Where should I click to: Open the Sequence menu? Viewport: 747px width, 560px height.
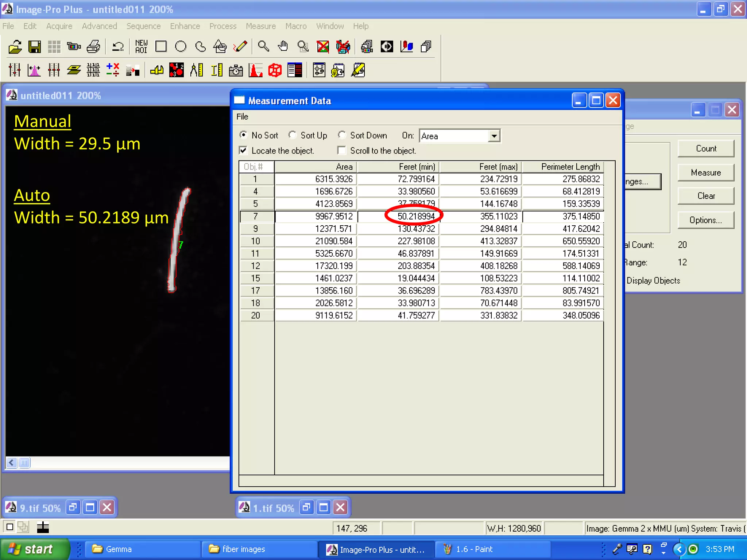coord(143,26)
